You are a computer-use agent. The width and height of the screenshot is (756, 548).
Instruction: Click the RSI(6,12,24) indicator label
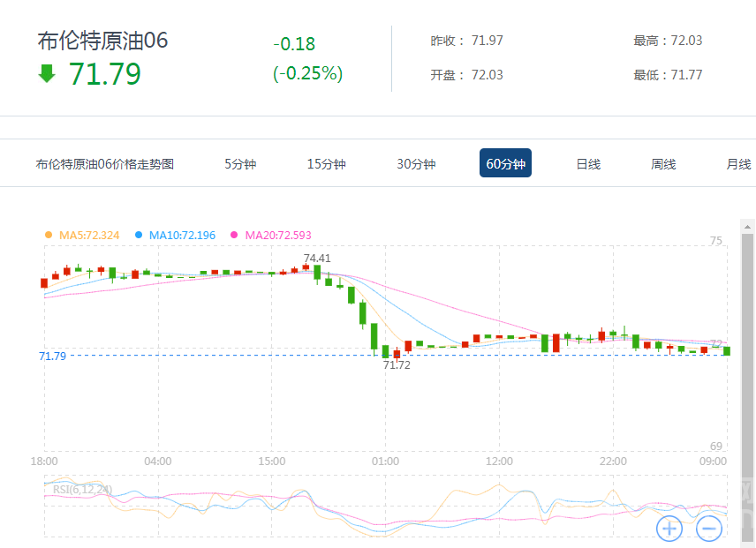82,489
